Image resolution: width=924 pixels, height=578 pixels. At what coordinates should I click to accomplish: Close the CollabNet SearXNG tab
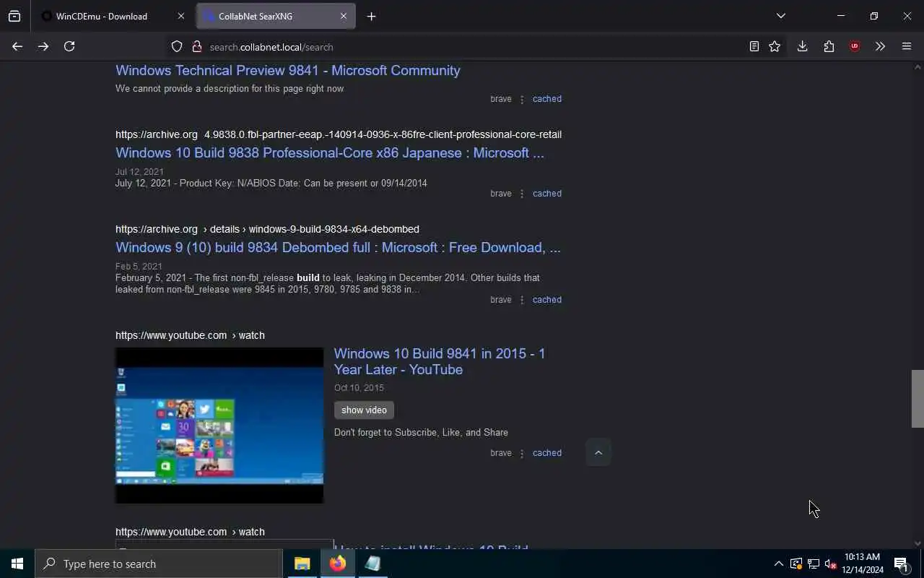coord(343,16)
